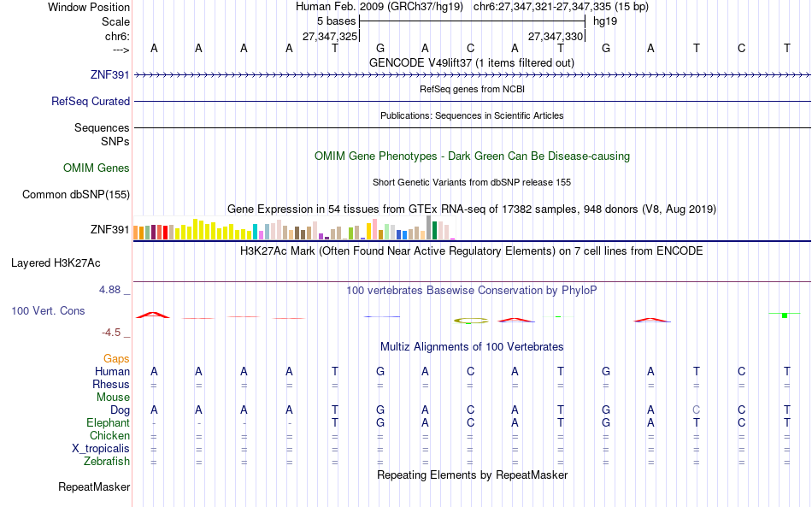Viewport: 812px width, 507px height.
Task: Open the H3K27Ac Mark track title
Action: click(x=472, y=251)
